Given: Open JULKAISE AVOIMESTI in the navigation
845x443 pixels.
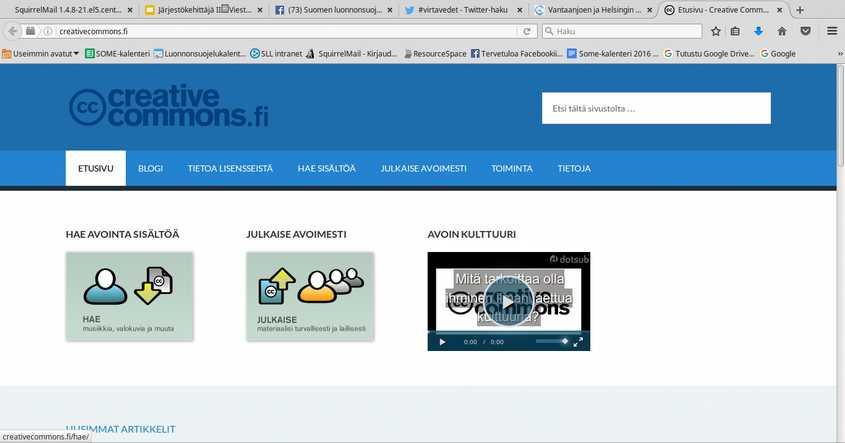Looking at the screenshot, I should [x=424, y=168].
